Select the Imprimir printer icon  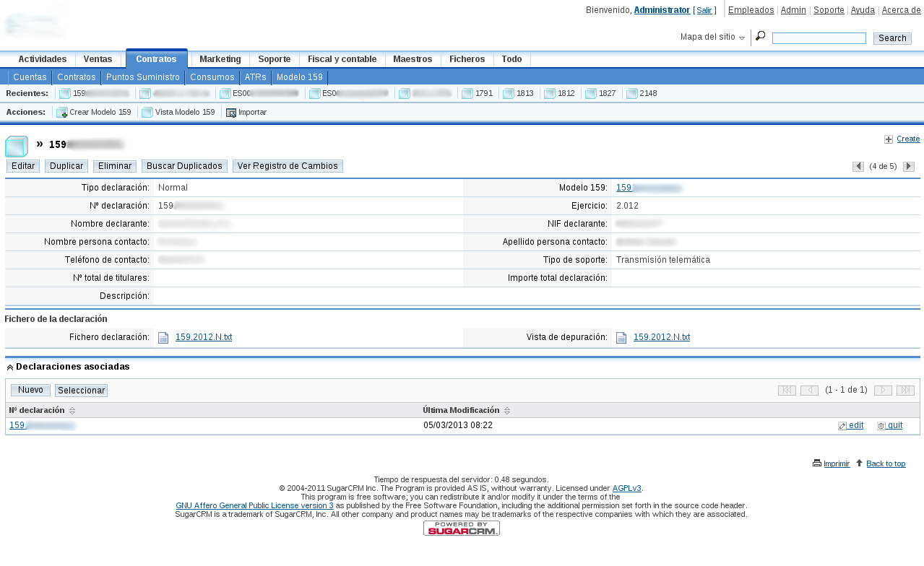click(x=816, y=463)
